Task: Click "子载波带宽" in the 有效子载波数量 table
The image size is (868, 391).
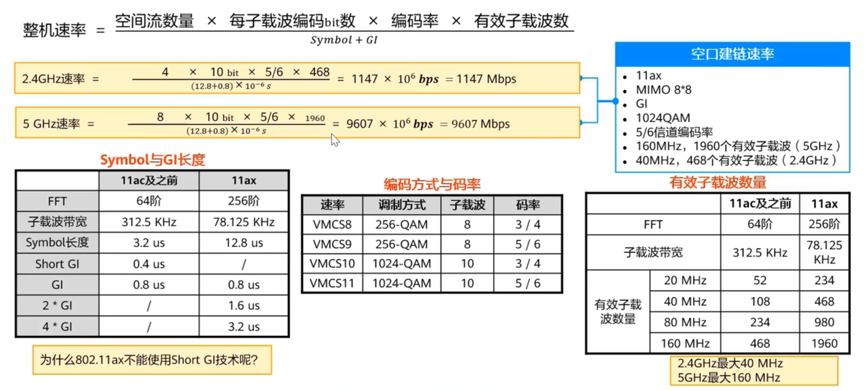Action: pos(653,252)
